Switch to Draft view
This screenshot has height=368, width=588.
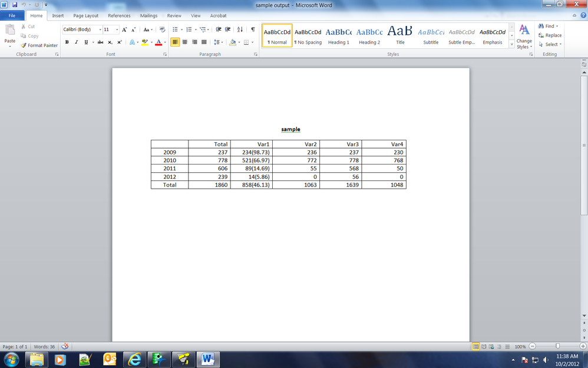pyautogui.click(x=507, y=347)
